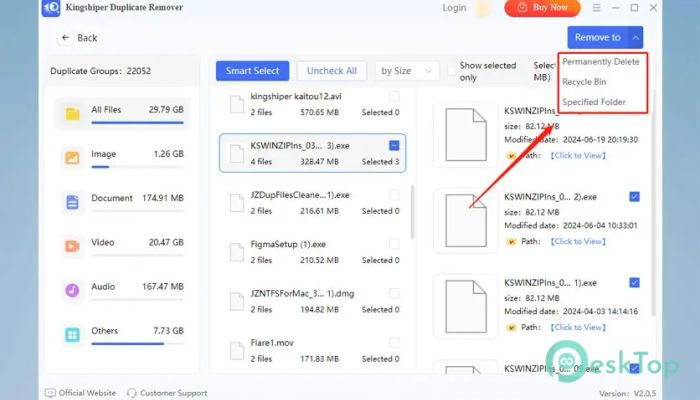The height and width of the screenshot is (400, 700).
Task: Open Click to View path for 2024-06-04 file
Action: 578,242
